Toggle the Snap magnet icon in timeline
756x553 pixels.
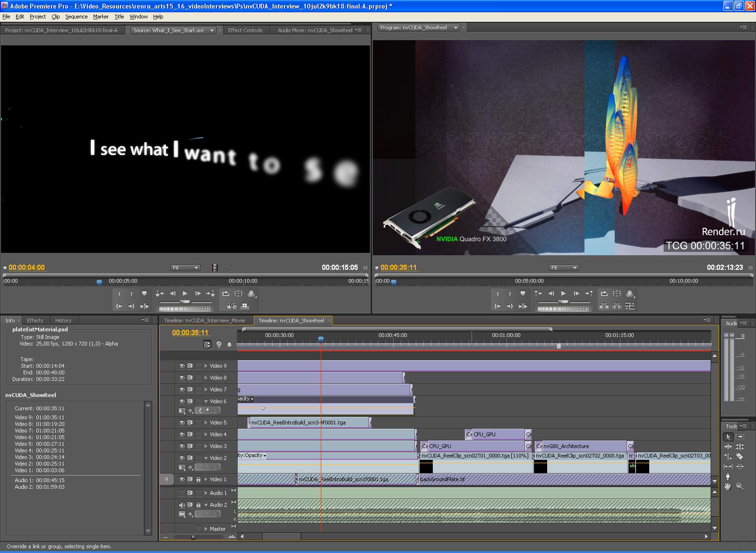(207, 344)
